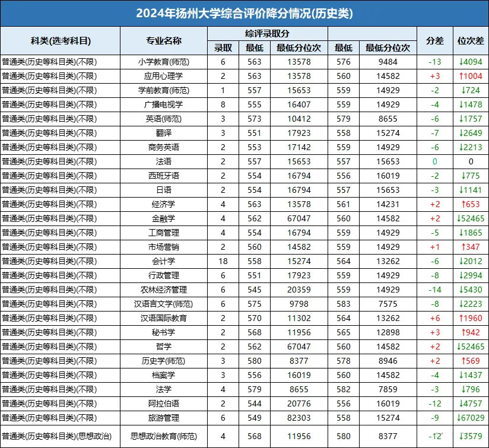Select the major "秘书学"
The height and width of the screenshot is (448, 489).
(x=164, y=332)
